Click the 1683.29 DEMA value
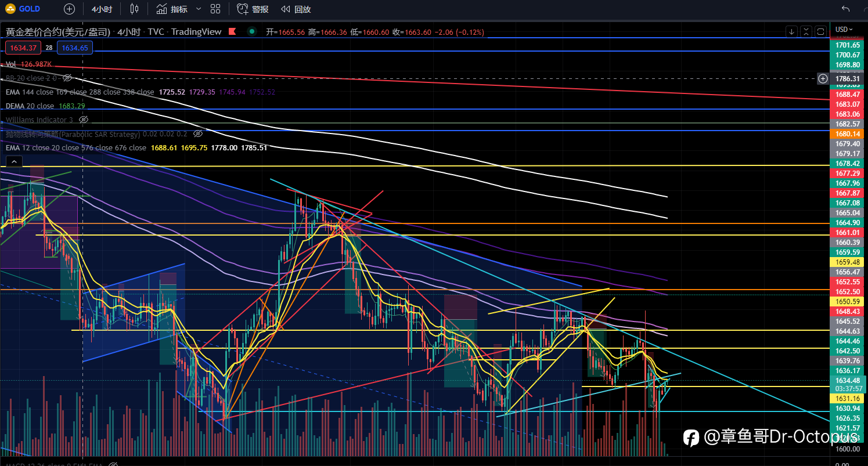868x466 pixels. point(72,106)
